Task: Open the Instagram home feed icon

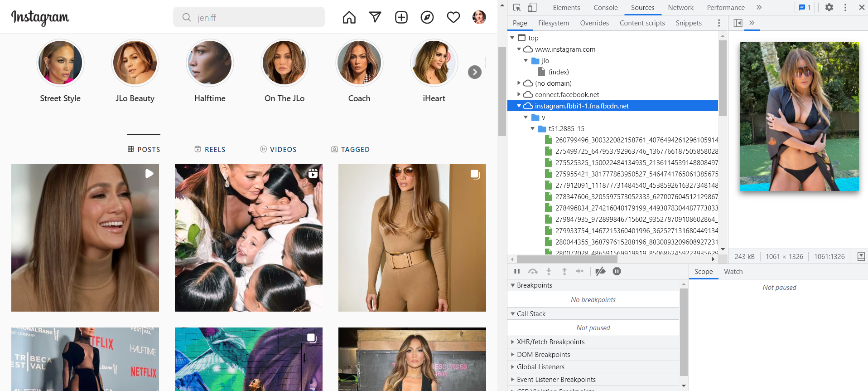Action: [x=349, y=17]
